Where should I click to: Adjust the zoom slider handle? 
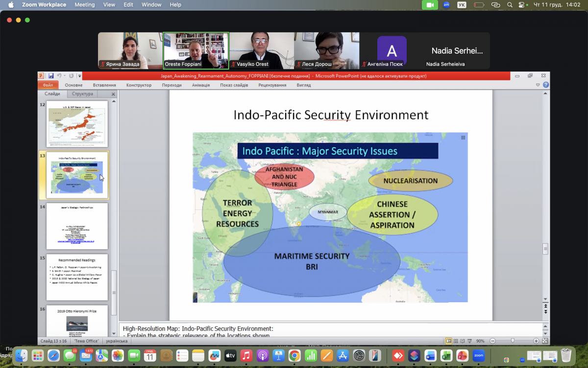(x=513, y=341)
